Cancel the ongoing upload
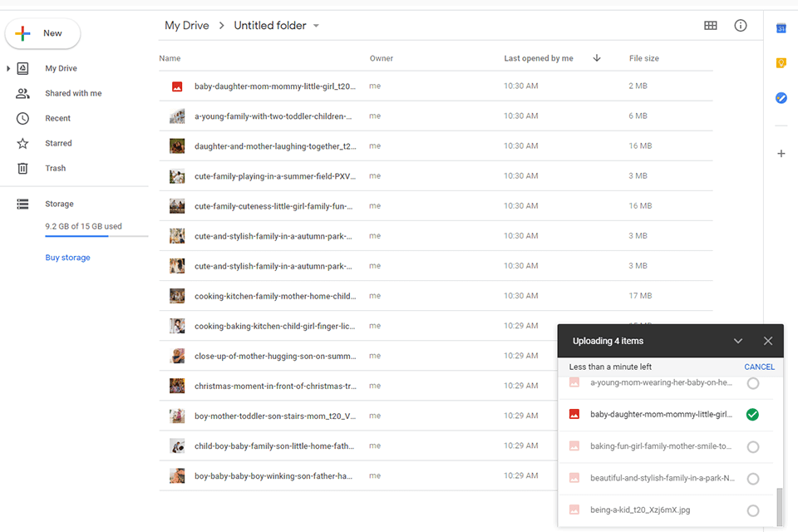Image resolution: width=798 pixels, height=532 pixels. click(759, 367)
